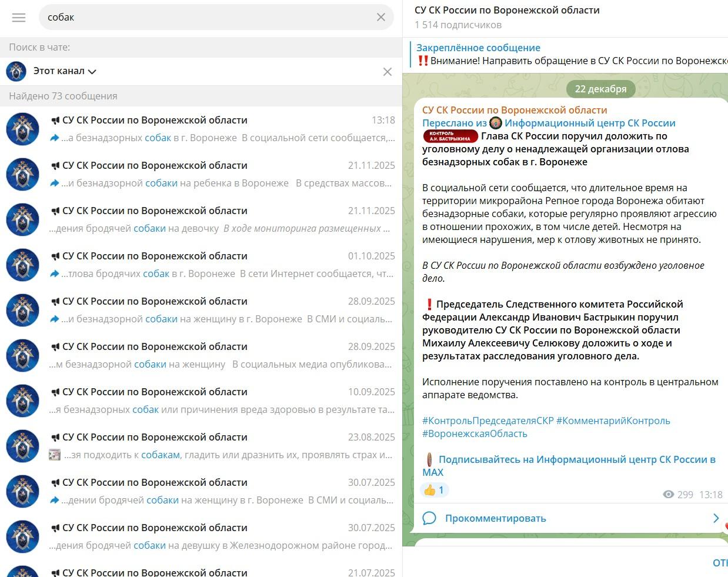The image size is (728, 577).
Task: Close the channel search filter
Action: (x=387, y=72)
